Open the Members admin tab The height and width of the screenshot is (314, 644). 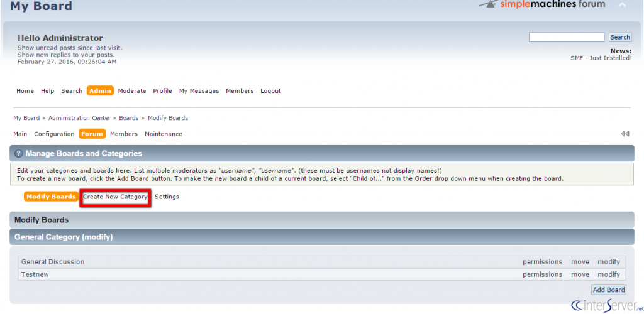click(124, 134)
